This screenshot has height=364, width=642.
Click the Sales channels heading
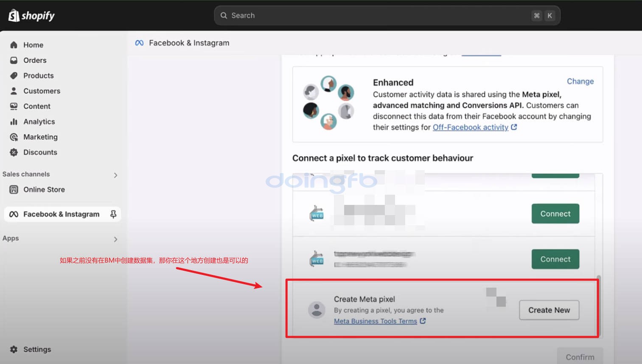click(26, 174)
